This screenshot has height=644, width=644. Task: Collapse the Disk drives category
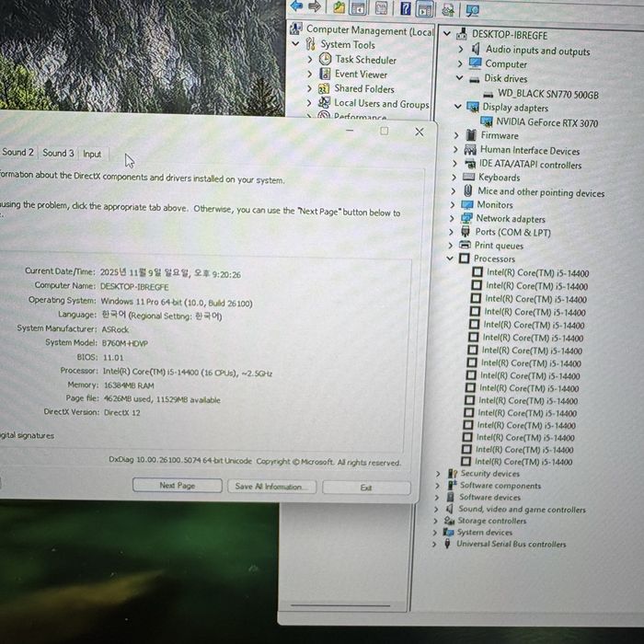(x=460, y=77)
